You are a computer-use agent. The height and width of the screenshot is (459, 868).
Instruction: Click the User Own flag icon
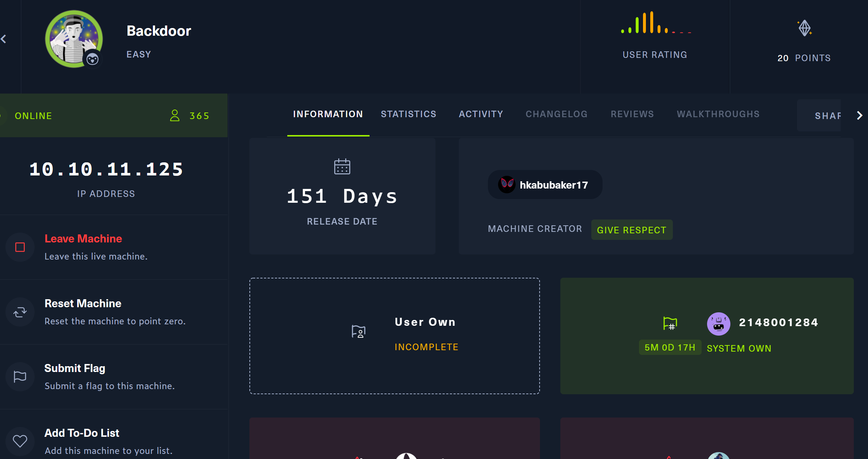[358, 332]
